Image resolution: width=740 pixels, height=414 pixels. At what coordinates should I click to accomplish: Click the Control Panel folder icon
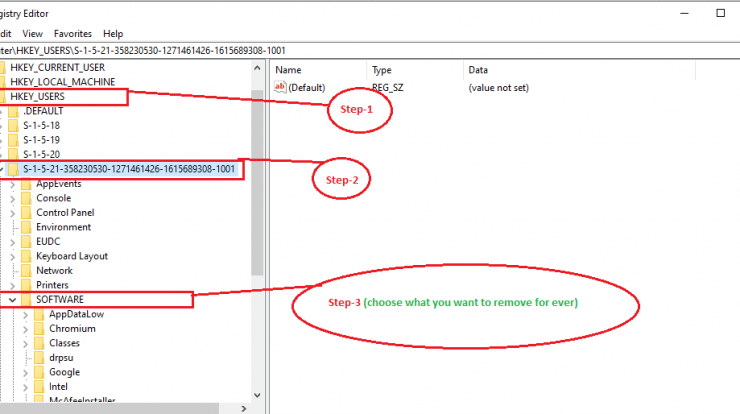pos(26,213)
